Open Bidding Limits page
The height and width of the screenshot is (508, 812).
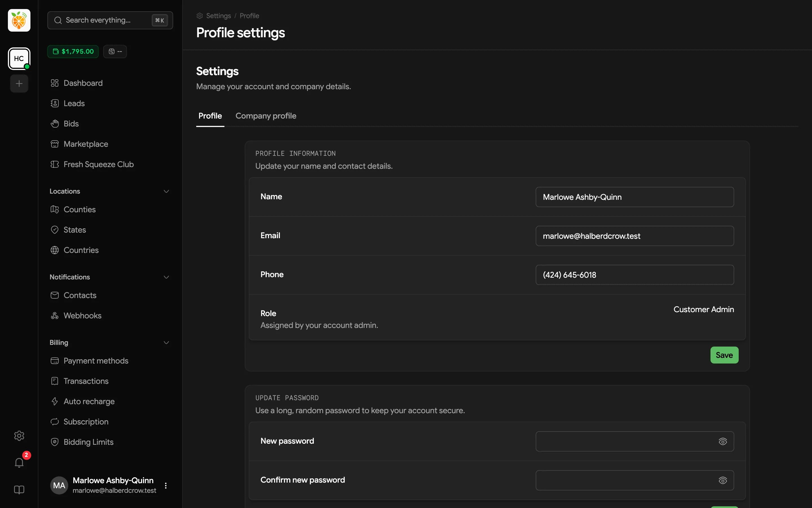[110, 442]
